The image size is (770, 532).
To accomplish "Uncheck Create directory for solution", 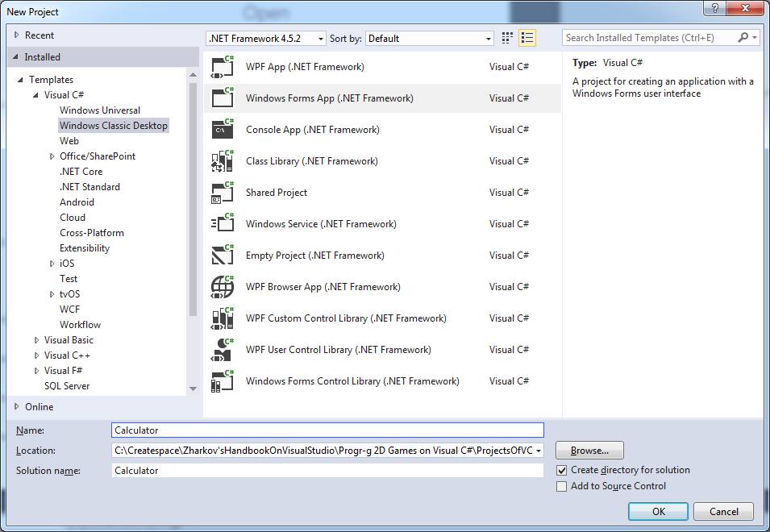I will tap(562, 470).
